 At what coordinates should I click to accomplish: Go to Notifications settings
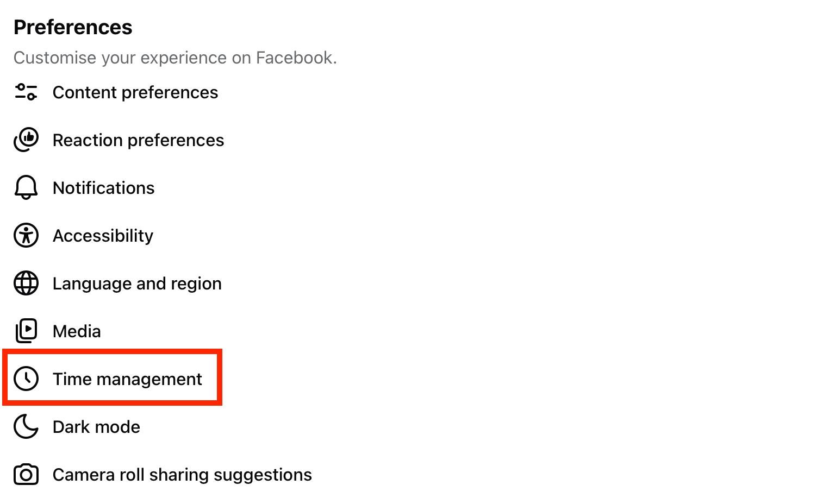[x=103, y=188]
